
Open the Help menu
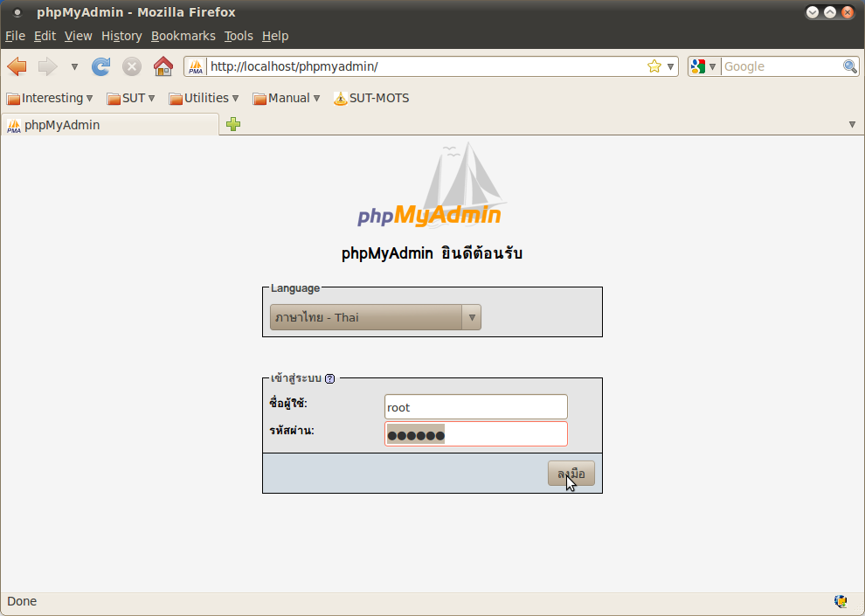pos(275,36)
